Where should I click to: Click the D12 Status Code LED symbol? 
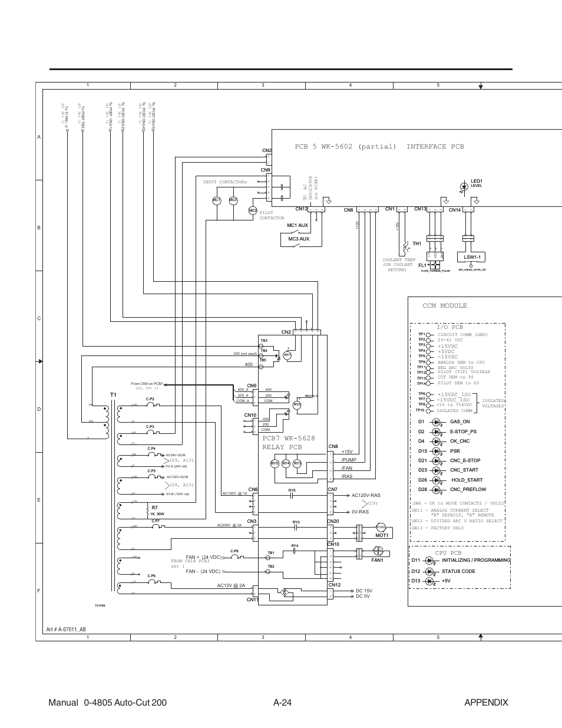(x=430, y=571)
